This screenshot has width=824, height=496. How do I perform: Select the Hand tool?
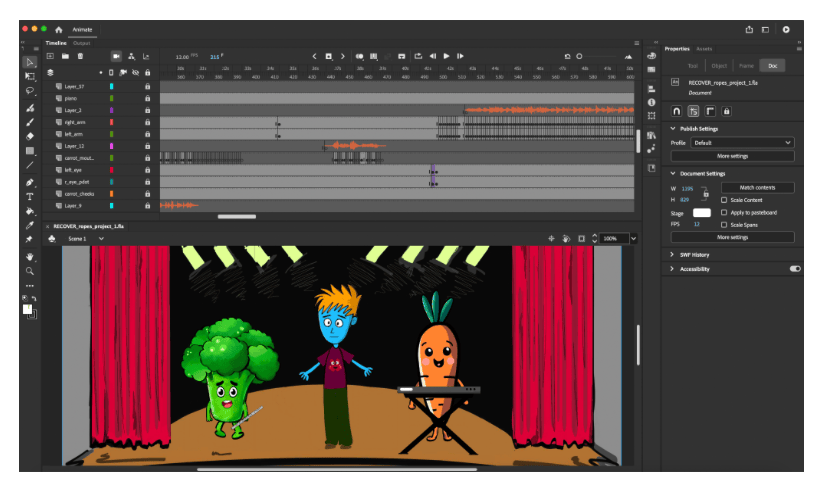29,257
